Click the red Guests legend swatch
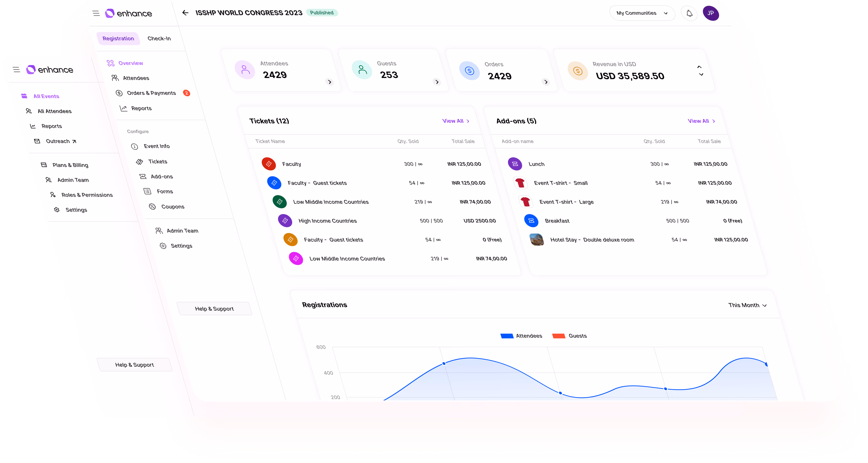Viewport: 868px width, 463px height. pos(558,336)
